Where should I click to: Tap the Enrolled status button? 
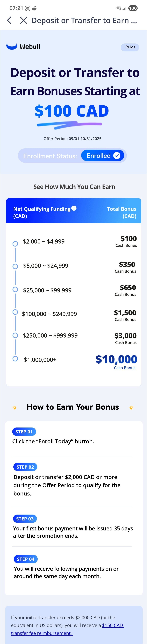click(103, 155)
